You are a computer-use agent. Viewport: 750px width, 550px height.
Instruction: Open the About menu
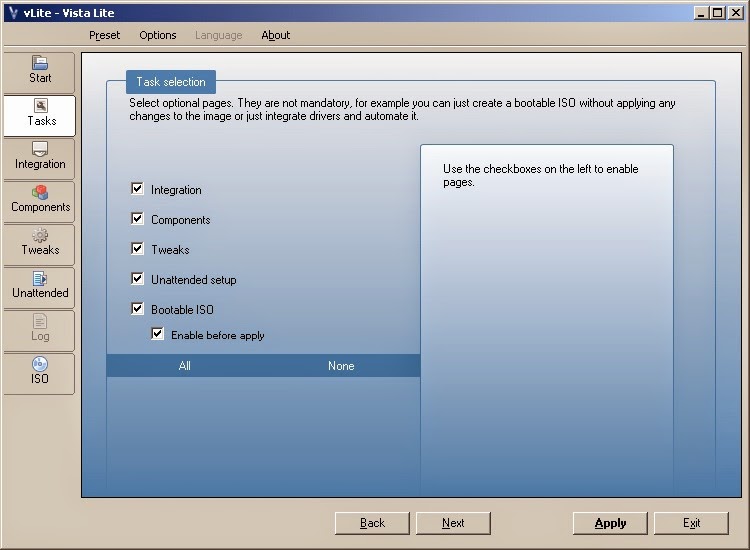[x=276, y=35]
